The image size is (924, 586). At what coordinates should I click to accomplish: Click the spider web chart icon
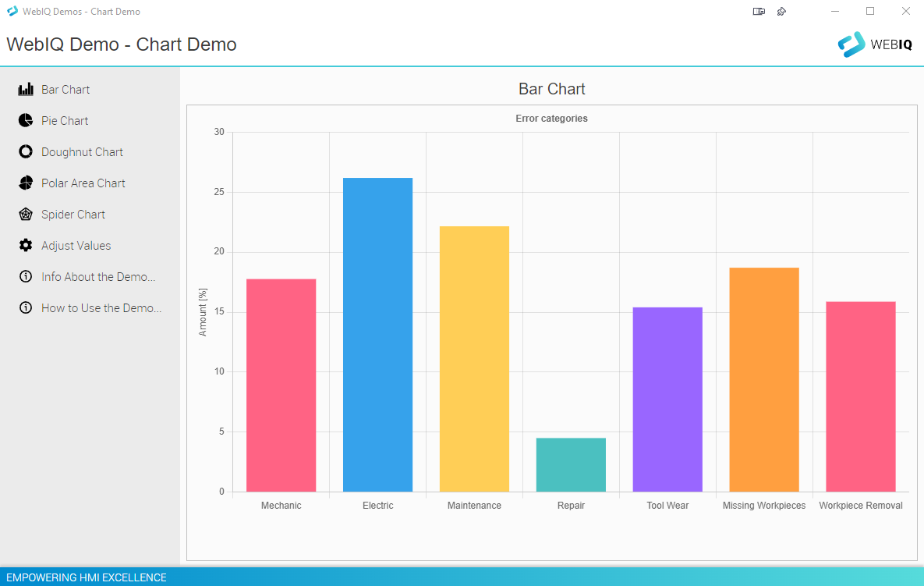point(25,215)
